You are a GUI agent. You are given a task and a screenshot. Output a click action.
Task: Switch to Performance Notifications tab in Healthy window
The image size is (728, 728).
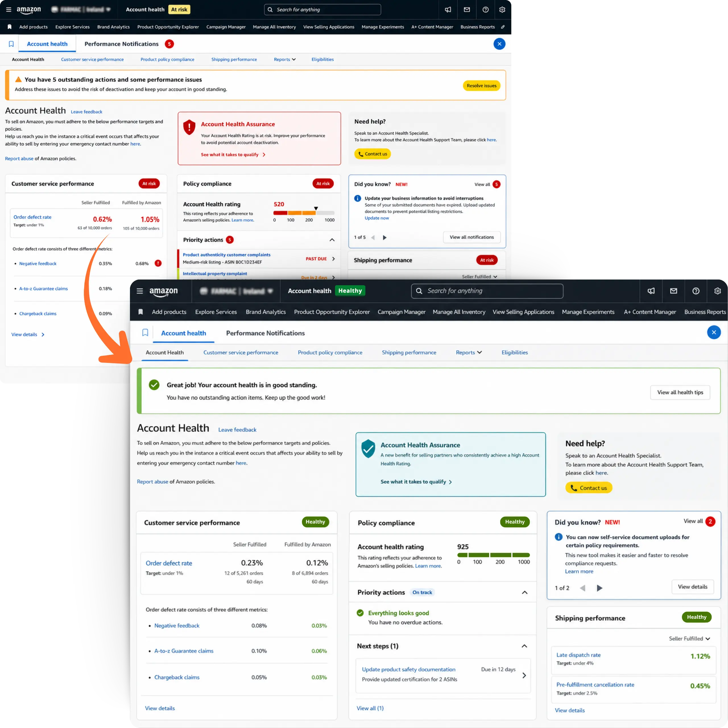point(265,333)
